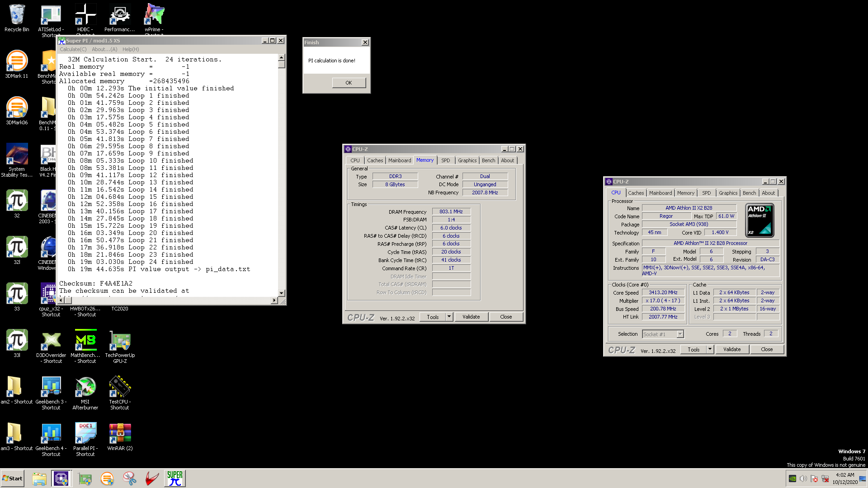The width and height of the screenshot is (868, 488).
Task: Click the Super PI taskbar button
Action: click(175, 478)
